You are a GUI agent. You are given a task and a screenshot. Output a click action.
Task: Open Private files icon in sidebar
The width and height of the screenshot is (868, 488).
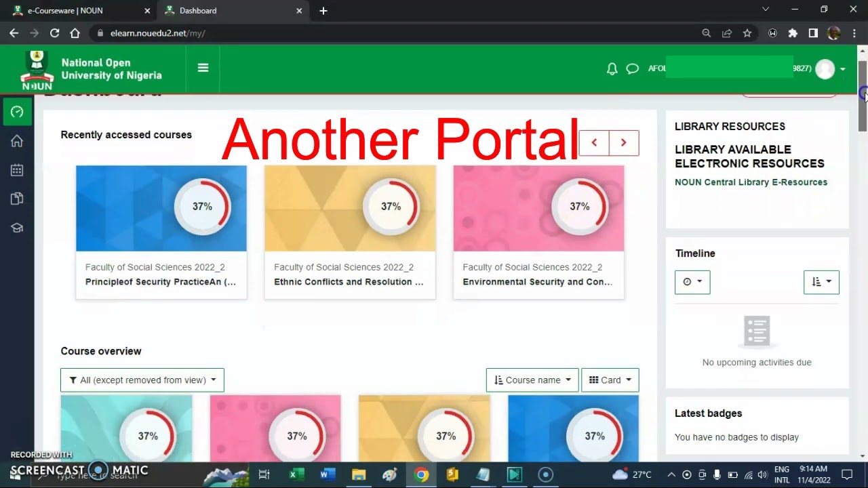click(17, 199)
